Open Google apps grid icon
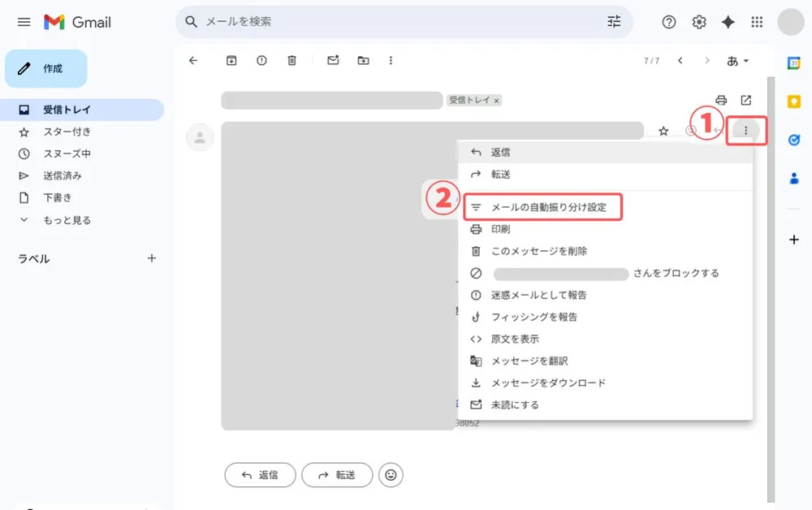Screen dimensions: 812x510 (757, 22)
